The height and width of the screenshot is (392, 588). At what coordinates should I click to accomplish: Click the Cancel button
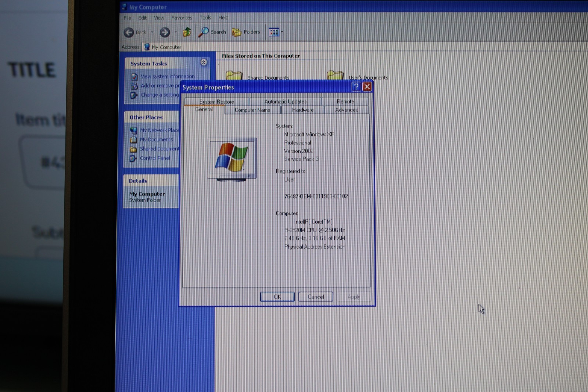316,297
